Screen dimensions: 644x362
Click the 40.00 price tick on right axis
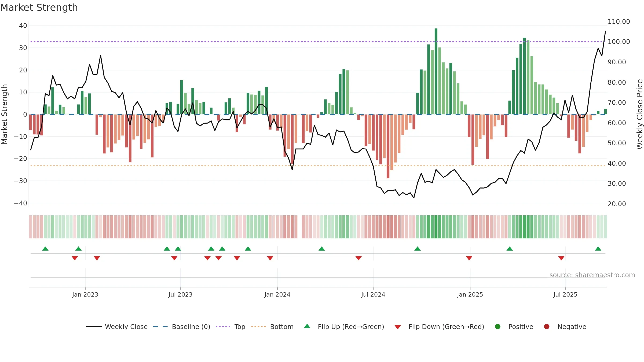point(617,164)
